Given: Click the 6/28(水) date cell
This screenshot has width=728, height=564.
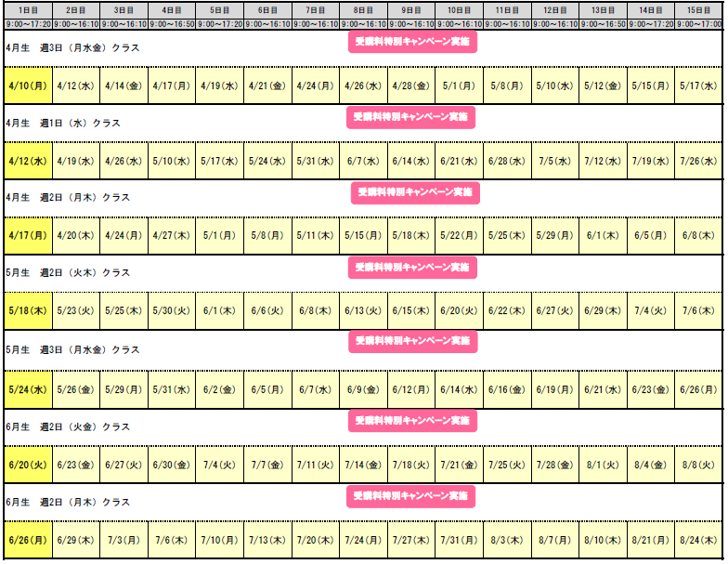Looking at the screenshot, I should tap(507, 161).
